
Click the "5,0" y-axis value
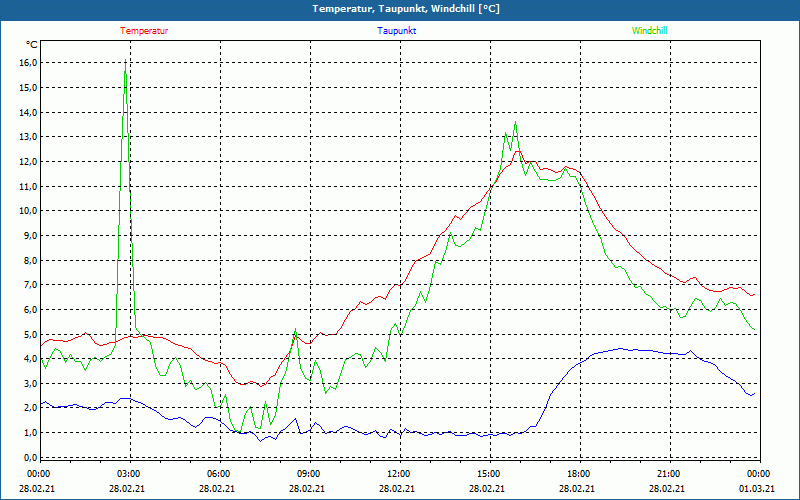pos(31,334)
